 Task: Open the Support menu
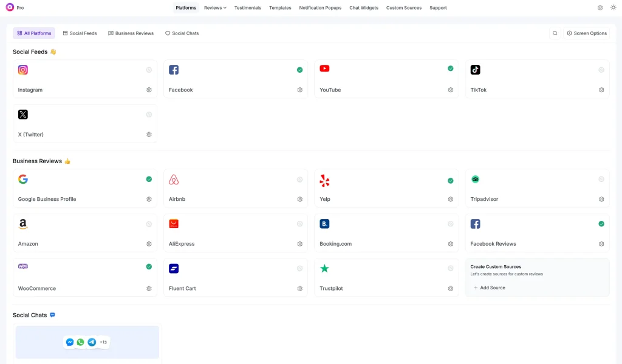[438, 7]
